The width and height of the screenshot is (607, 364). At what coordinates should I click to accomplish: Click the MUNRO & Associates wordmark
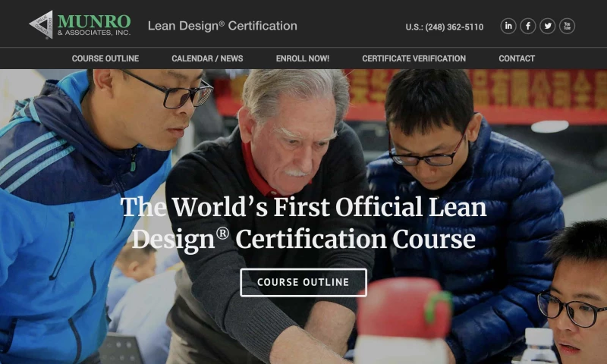[x=94, y=25]
